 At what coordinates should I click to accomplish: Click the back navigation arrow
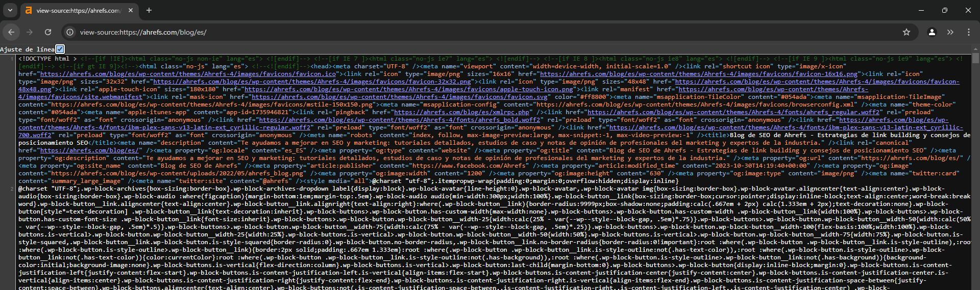[11, 32]
